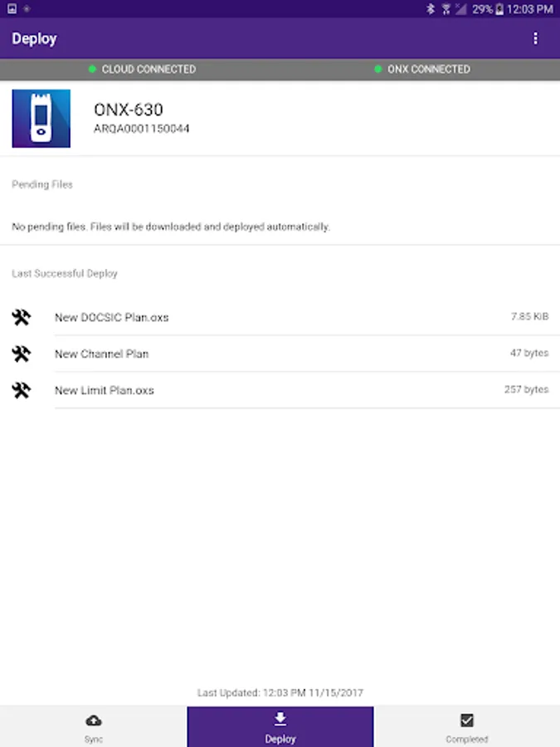
Task: Click tools icon beside New DOCSIC Plan.oxs
Action: [22, 317]
